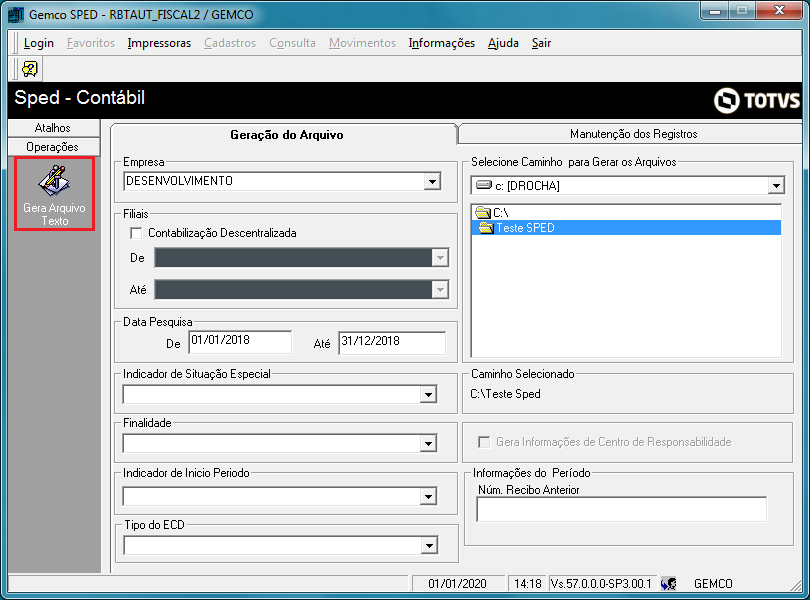Open the Empresa dropdown
The image size is (810, 601).
pos(432,181)
